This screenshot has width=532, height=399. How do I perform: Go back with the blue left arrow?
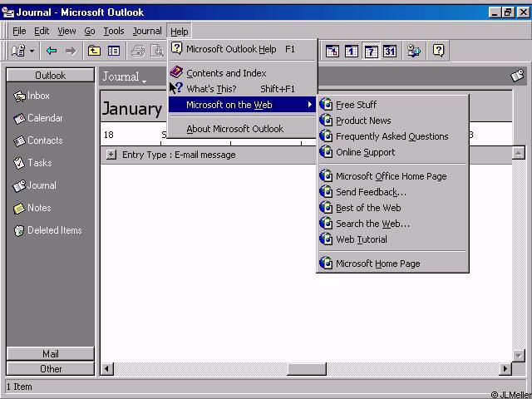[52, 52]
